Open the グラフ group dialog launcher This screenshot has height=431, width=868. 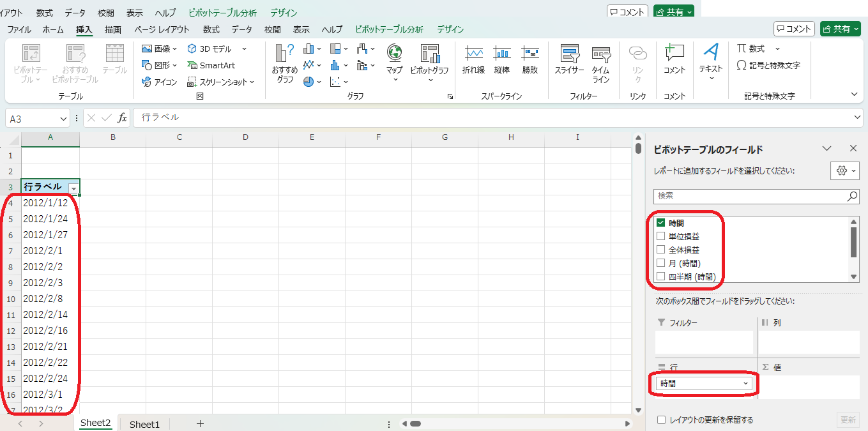coord(450,96)
